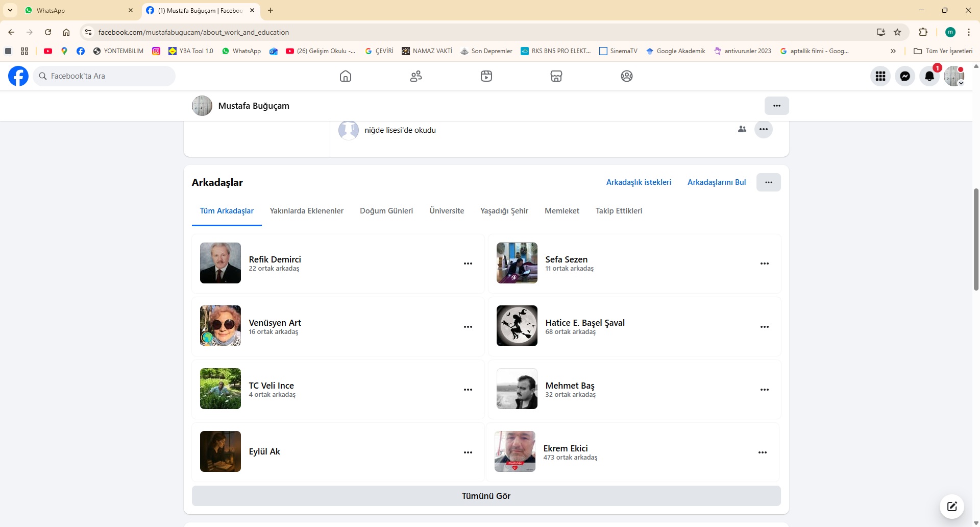Switch to Yakınlarda Eklenenler tab

[306, 211]
